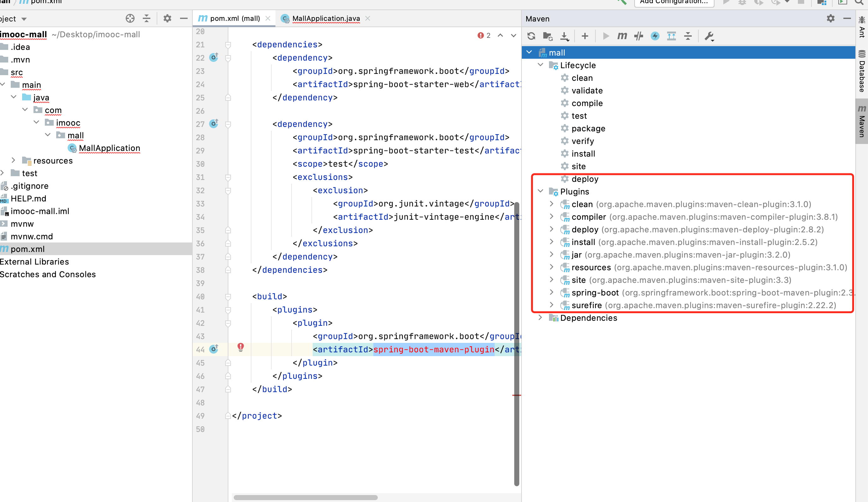868x502 pixels.
Task: Go to next highlighted error arrow
Action: click(x=514, y=35)
